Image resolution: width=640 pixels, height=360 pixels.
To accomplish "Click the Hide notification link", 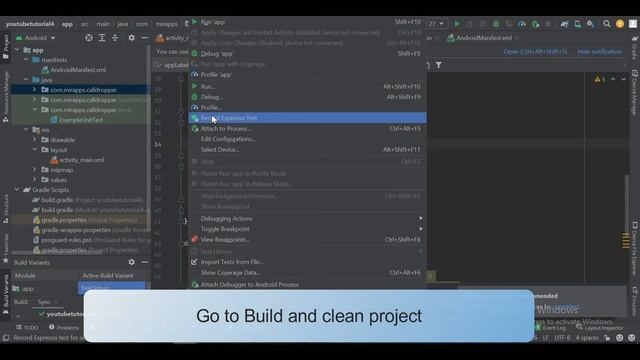I will point(599,52).
